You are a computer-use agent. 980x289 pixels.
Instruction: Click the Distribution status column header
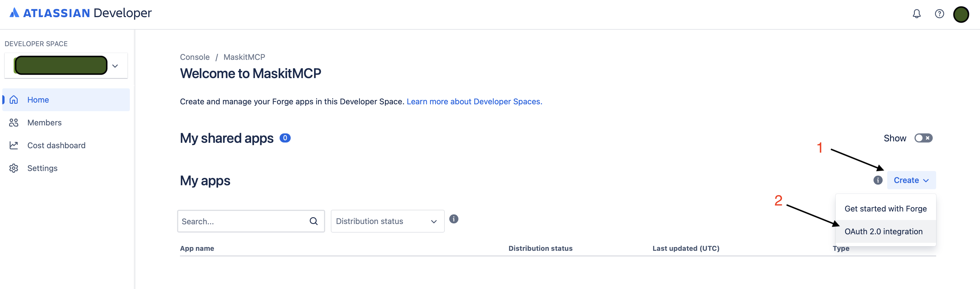click(540, 248)
